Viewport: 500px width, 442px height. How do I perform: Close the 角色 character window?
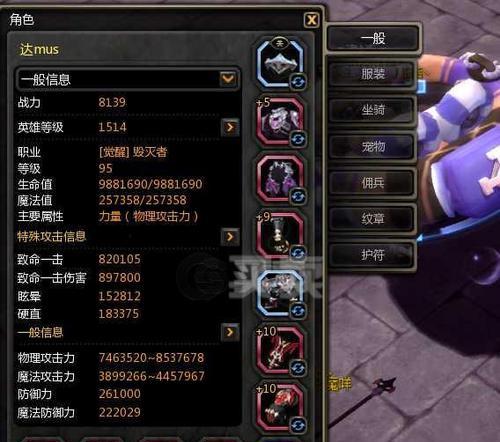312,20
